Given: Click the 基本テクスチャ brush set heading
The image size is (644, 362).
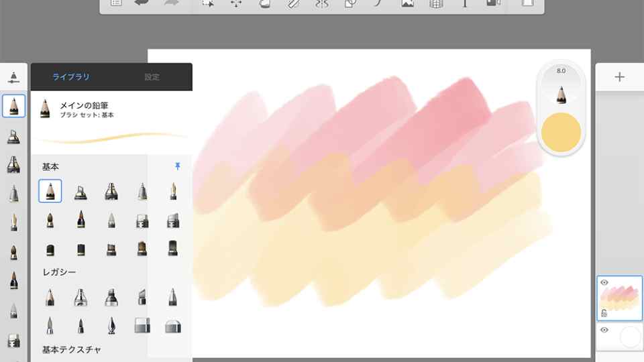Looking at the screenshot, I should tap(72, 350).
